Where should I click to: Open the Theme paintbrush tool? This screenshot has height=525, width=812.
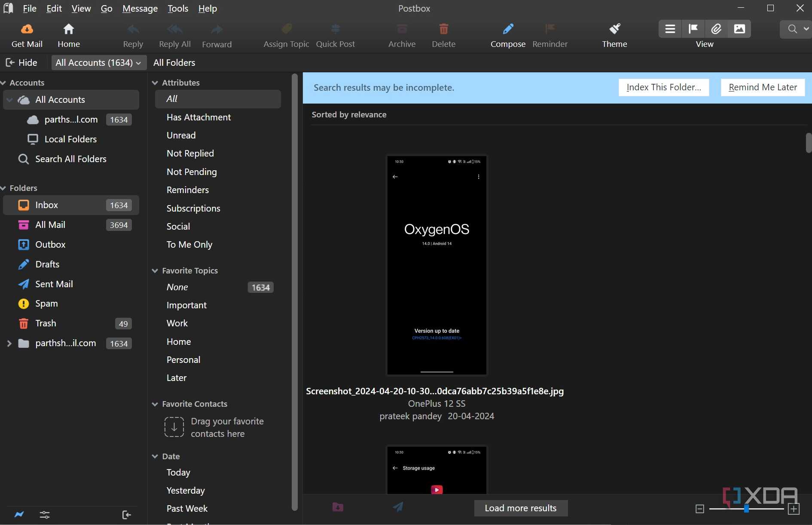click(x=615, y=29)
